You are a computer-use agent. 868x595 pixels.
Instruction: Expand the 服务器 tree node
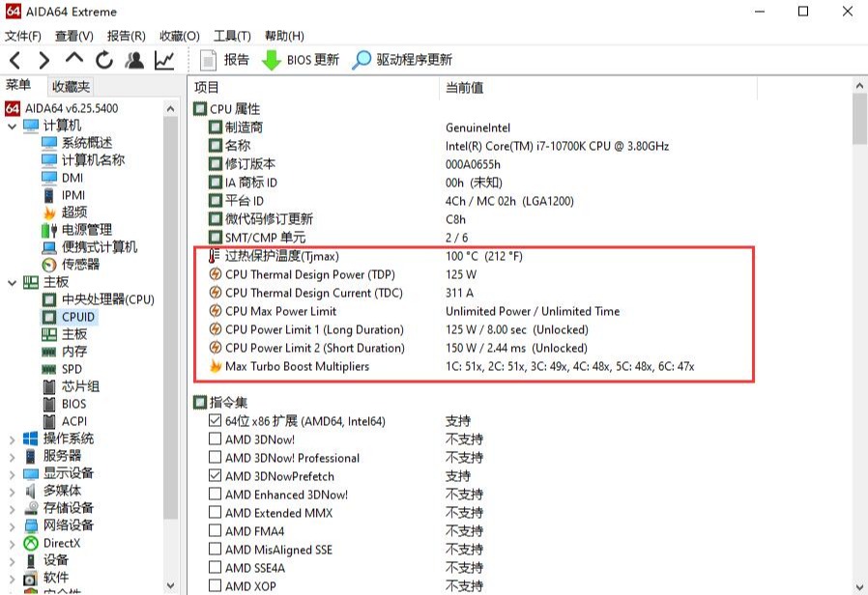13,457
